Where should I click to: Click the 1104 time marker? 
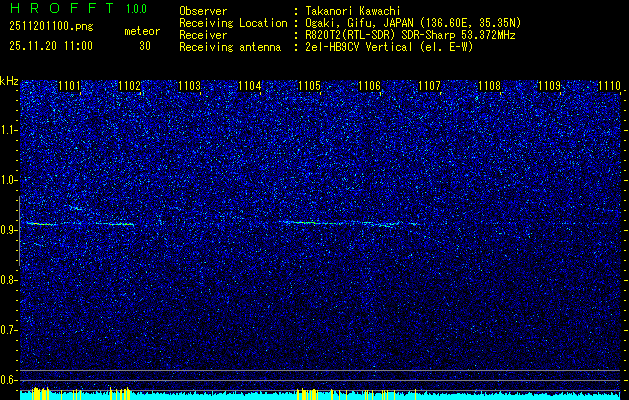click(250, 86)
